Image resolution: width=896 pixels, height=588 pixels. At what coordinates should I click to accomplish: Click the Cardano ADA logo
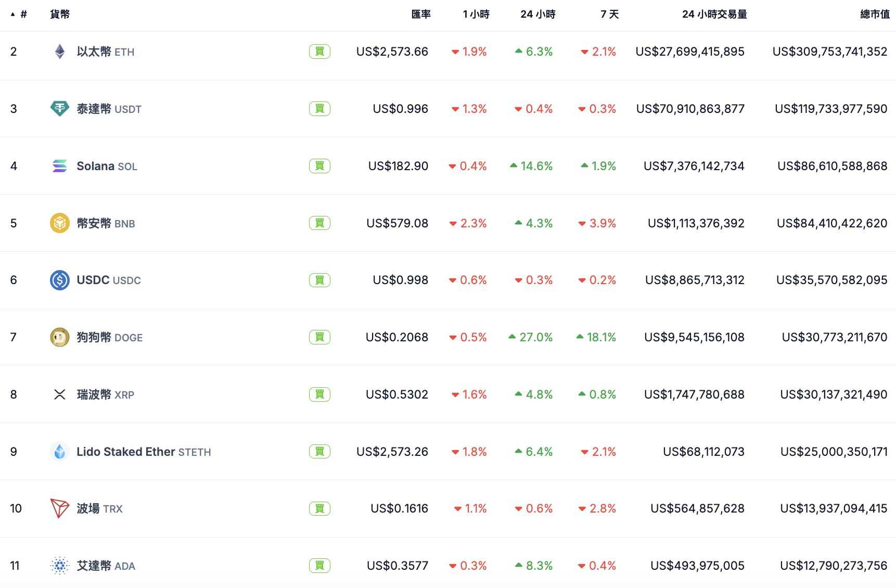click(60, 566)
